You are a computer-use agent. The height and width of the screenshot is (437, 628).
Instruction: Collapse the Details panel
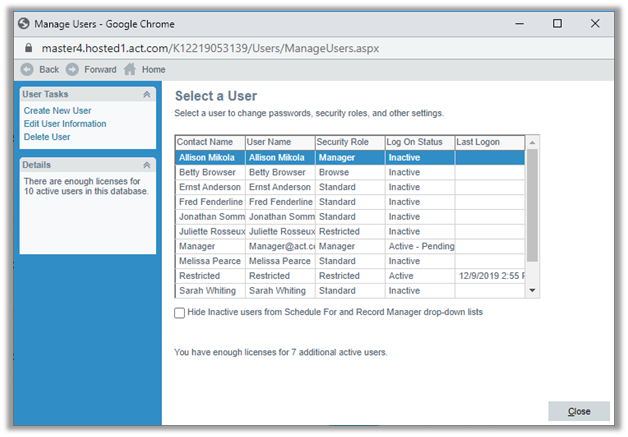coord(147,165)
